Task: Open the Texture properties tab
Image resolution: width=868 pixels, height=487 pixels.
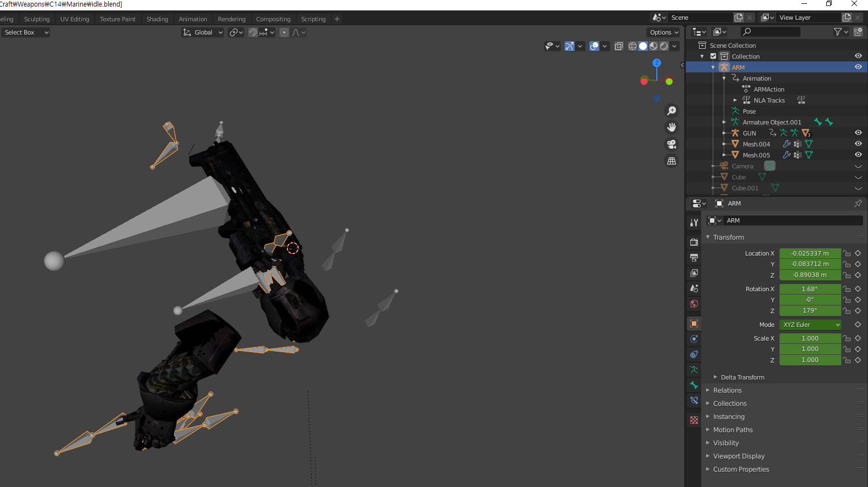Action: point(694,420)
